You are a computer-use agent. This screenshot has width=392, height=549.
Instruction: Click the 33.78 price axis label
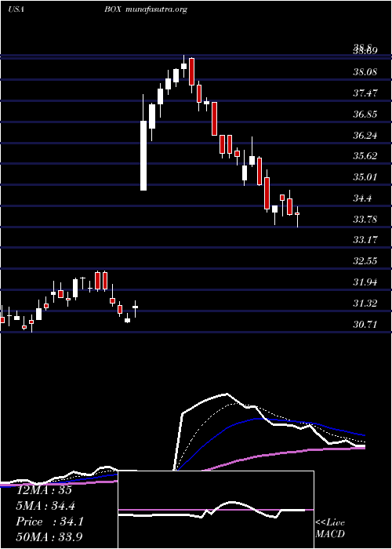[x=365, y=220]
